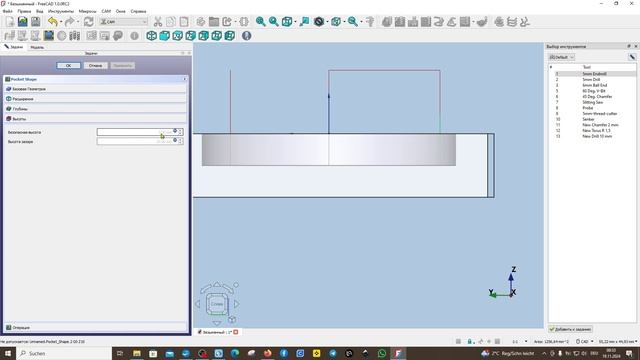The width and height of the screenshot is (640, 360).
Task: Click the Windows Start button
Action: tap(8, 353)
